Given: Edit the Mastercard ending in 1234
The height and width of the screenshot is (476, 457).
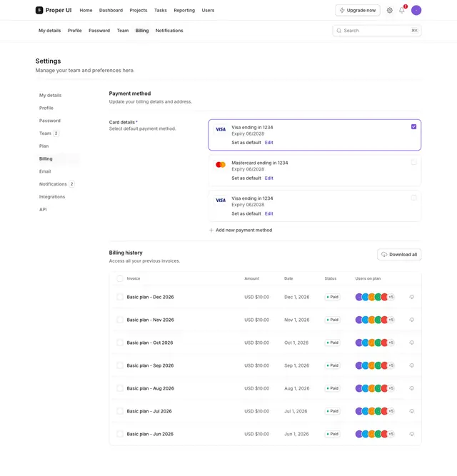Looking at the screenshot, I should (x=268, y=178).
